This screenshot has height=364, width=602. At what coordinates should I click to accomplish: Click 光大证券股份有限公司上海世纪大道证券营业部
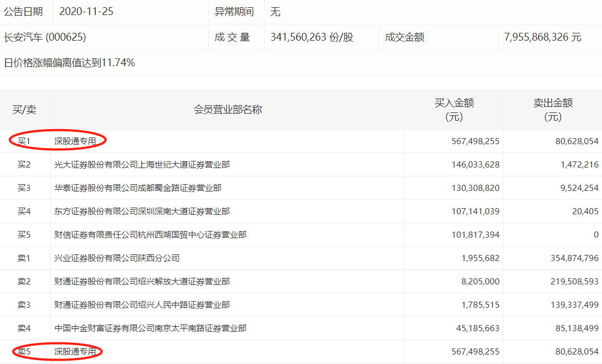(x=142, y=165)
